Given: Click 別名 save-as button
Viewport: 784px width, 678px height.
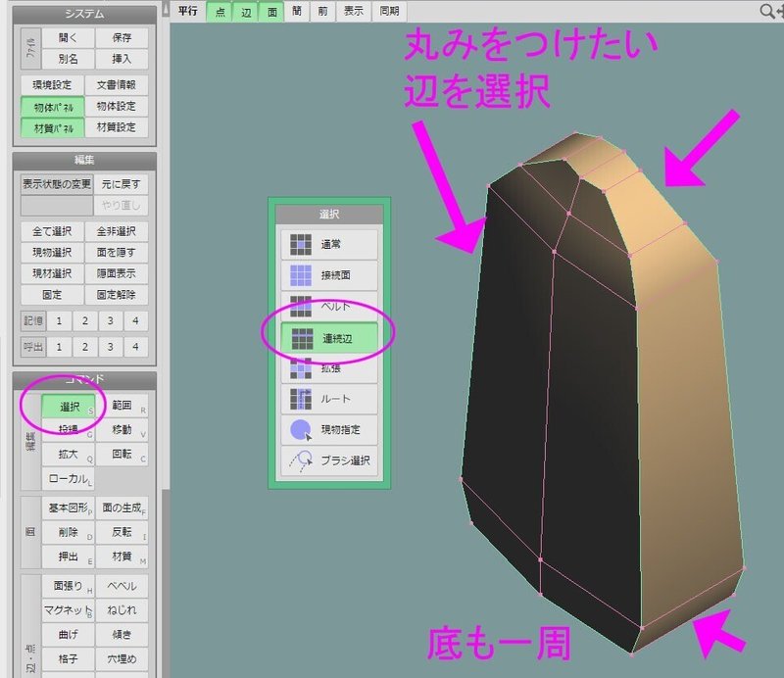Looking at the screenshot, I should click(68, 59).
